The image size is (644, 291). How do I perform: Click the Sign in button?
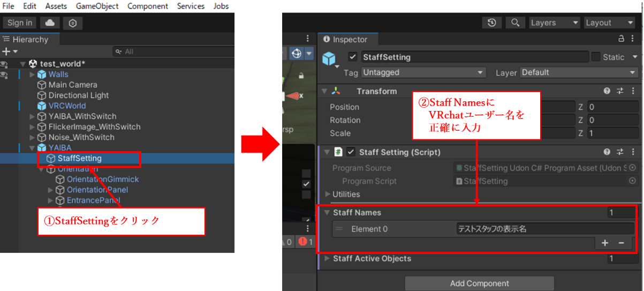click(20, 23)
